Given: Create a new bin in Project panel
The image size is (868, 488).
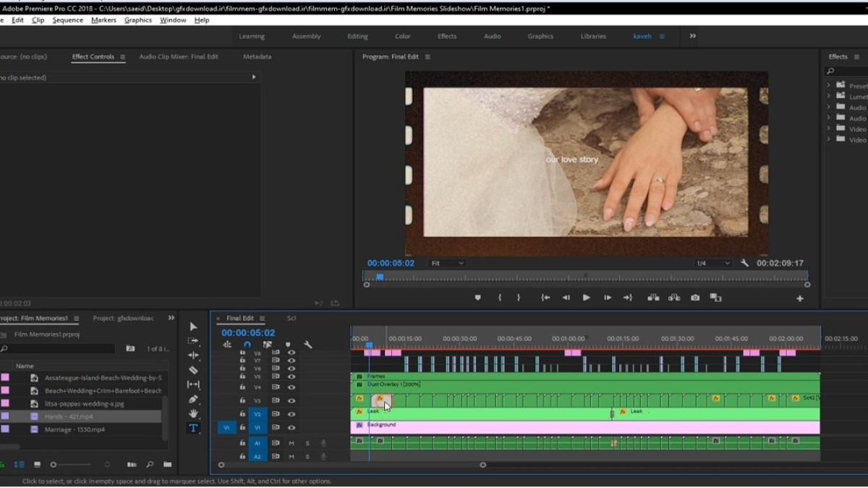Looking at the screenshot, I should 167,464.
